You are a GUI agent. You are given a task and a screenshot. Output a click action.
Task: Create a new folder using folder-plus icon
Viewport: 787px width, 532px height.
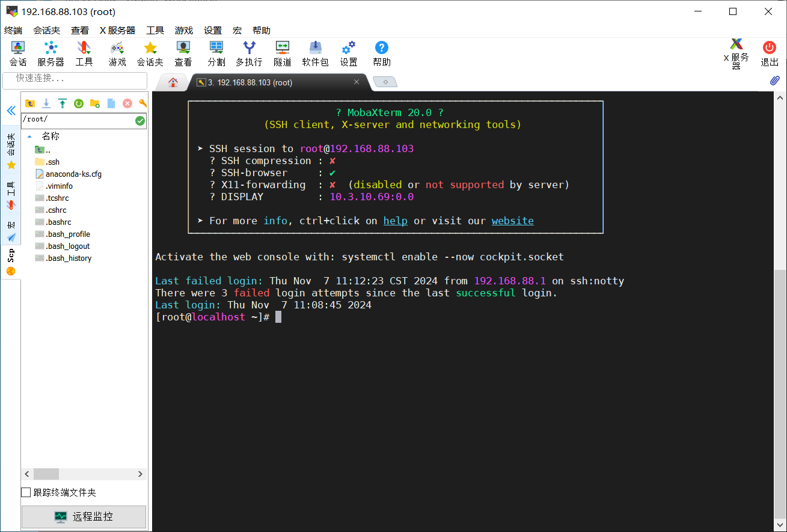pyautogui.click(x=94, y=103)
